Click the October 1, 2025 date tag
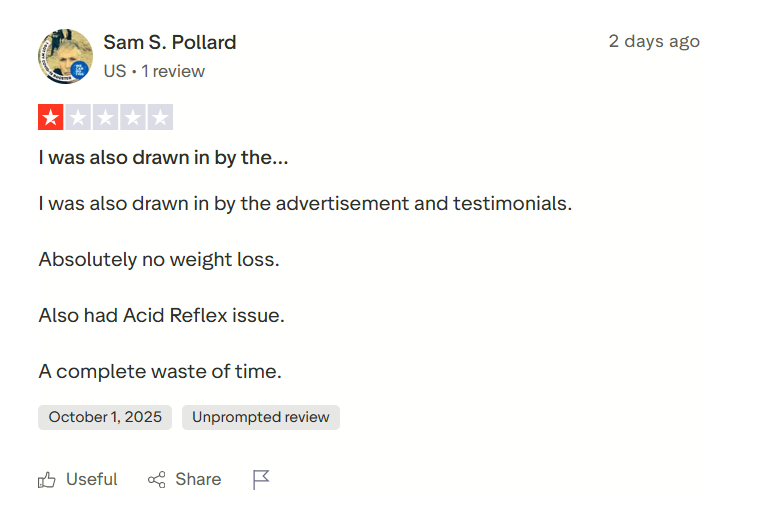Image resolution: width=757 pixels, height=511 pixels. point(105,417)
